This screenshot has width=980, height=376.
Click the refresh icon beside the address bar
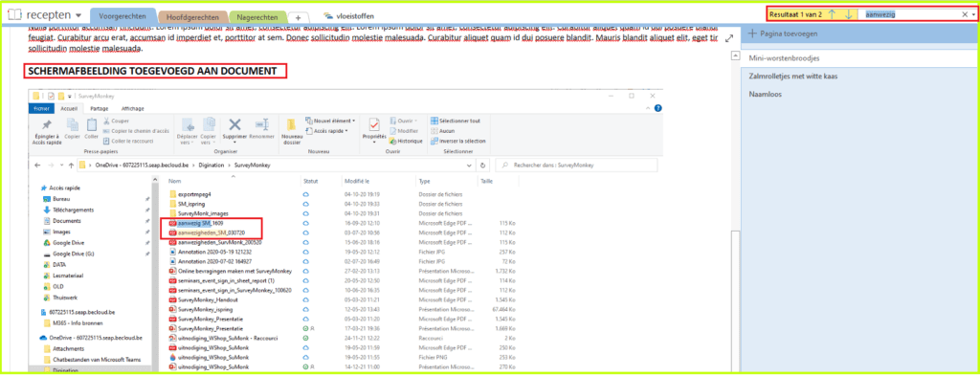click(x=482, y=166)
